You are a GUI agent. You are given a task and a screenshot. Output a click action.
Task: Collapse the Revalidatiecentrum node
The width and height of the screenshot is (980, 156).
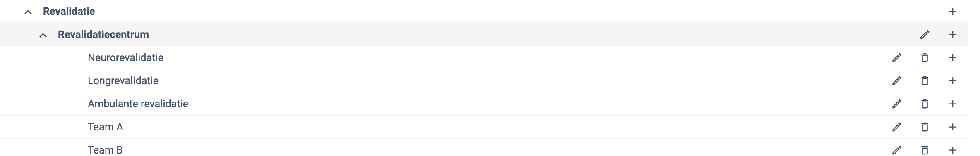tap(43, 35)
